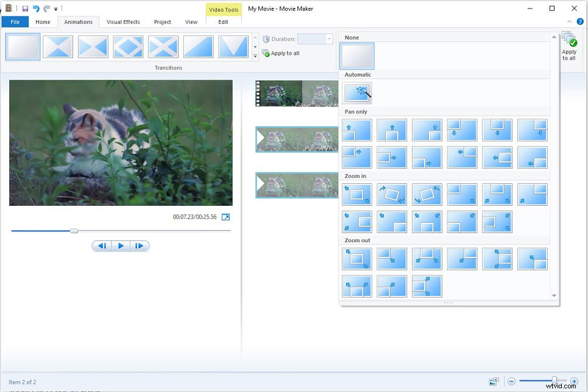Viewport: 588px width, 392px height.
Task: Open the File menu
Action: (15, 21)
